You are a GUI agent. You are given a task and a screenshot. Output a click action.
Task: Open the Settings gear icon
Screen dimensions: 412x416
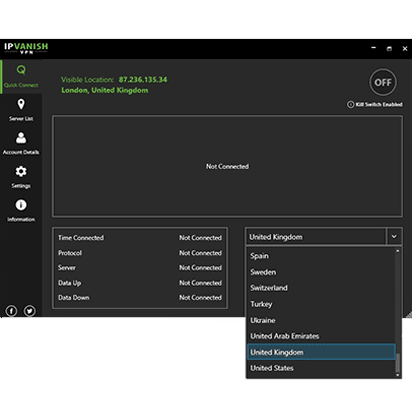point(21,171)
